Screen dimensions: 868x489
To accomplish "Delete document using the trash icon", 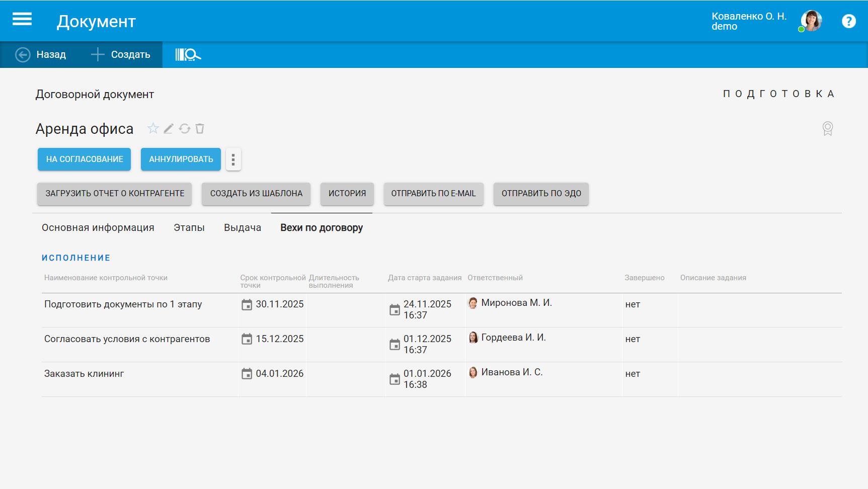I will point(200,129).
